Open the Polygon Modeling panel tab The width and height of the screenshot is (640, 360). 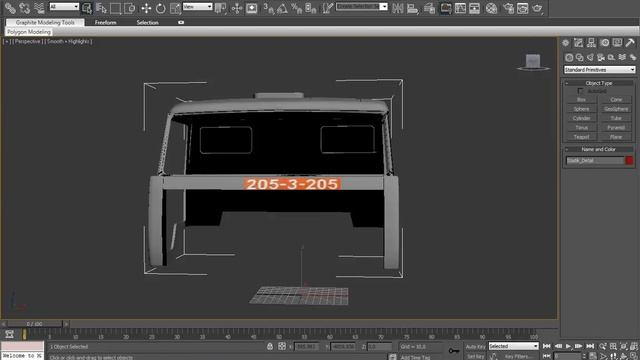click(29, 31)
